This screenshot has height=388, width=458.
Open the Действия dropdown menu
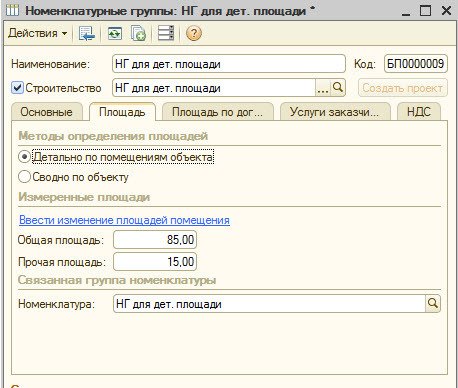[37, 33]
